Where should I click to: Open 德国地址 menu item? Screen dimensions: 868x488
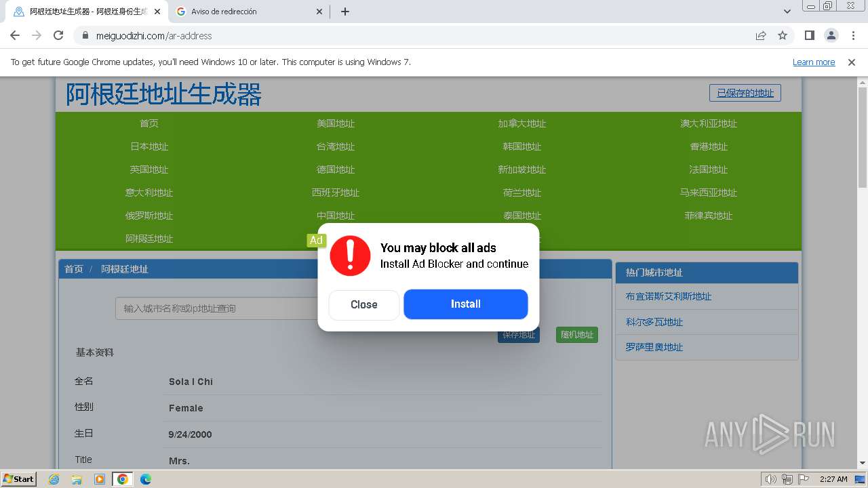(336, 169)
